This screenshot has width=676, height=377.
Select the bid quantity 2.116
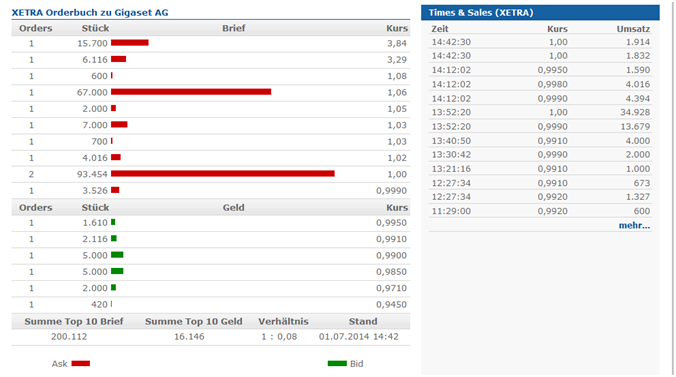coord(95,239)
